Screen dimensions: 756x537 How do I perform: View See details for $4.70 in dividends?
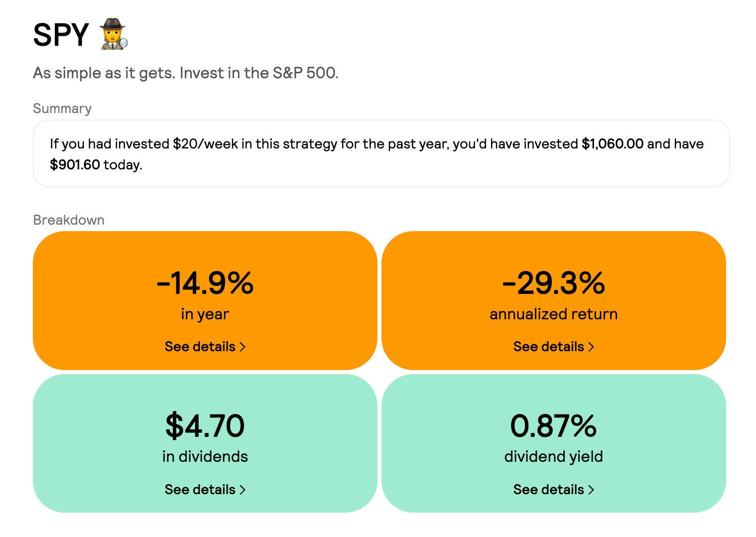tap(200, 490)
